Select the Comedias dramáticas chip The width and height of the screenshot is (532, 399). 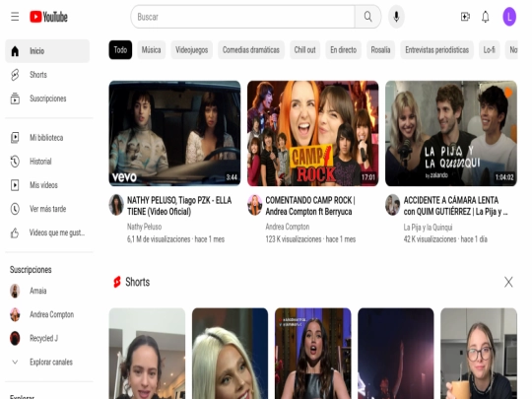click(x=251, y=50)
